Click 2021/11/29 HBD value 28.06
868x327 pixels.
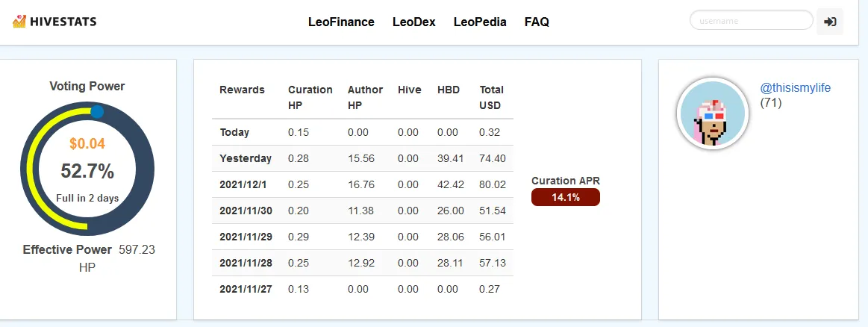pos(450,237)
